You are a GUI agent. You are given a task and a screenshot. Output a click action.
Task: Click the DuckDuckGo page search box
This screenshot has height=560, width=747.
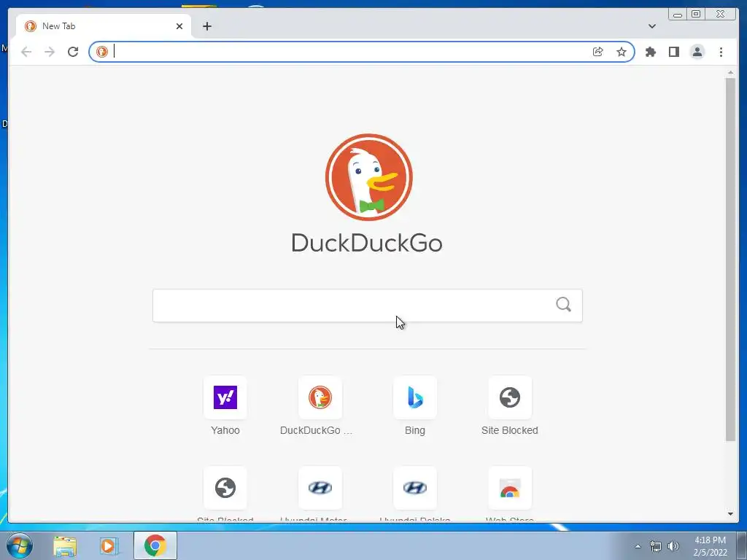pos(368,306)
